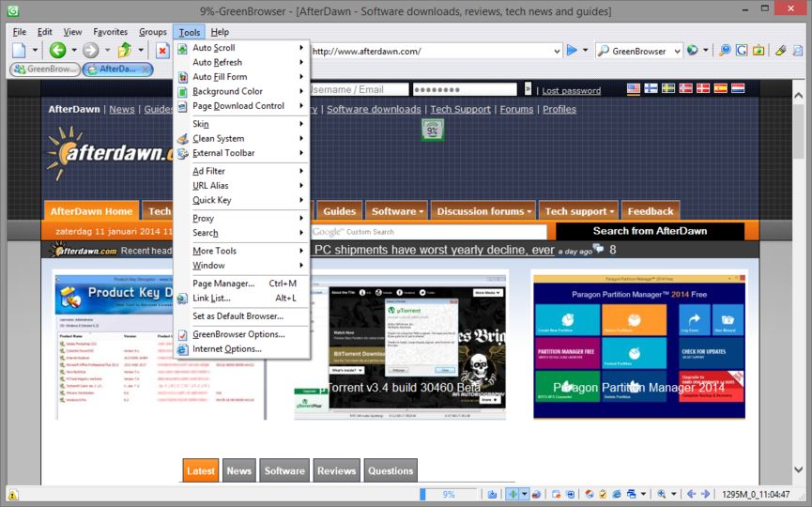This screenshot has width=812, height=507.
Task: Open the Discussion forums nav tab
Action: click(x=483, y=210)
